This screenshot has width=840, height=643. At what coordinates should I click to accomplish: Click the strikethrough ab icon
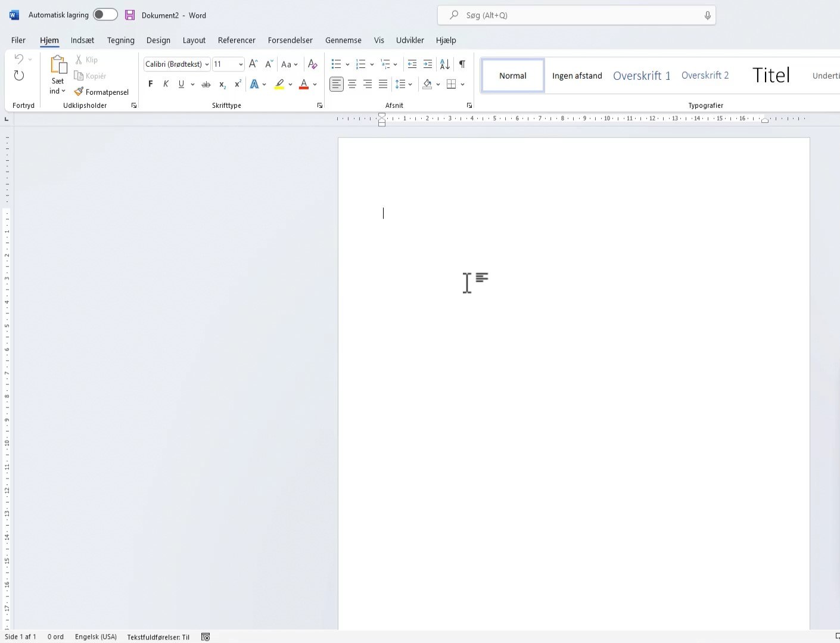206,84
